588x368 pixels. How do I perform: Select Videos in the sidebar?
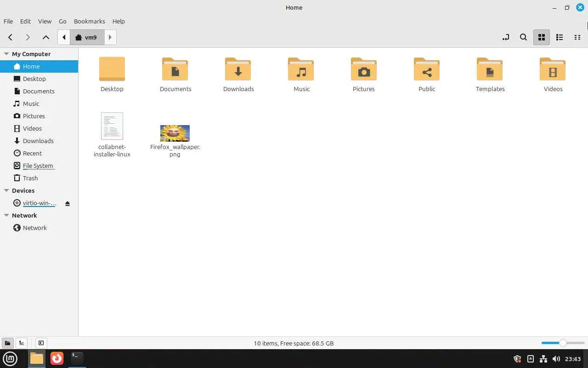(x=39, y=128)
